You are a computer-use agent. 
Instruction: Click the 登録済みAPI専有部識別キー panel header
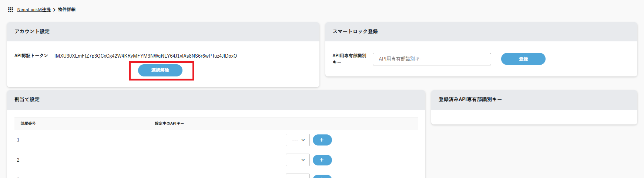(470, 100)
